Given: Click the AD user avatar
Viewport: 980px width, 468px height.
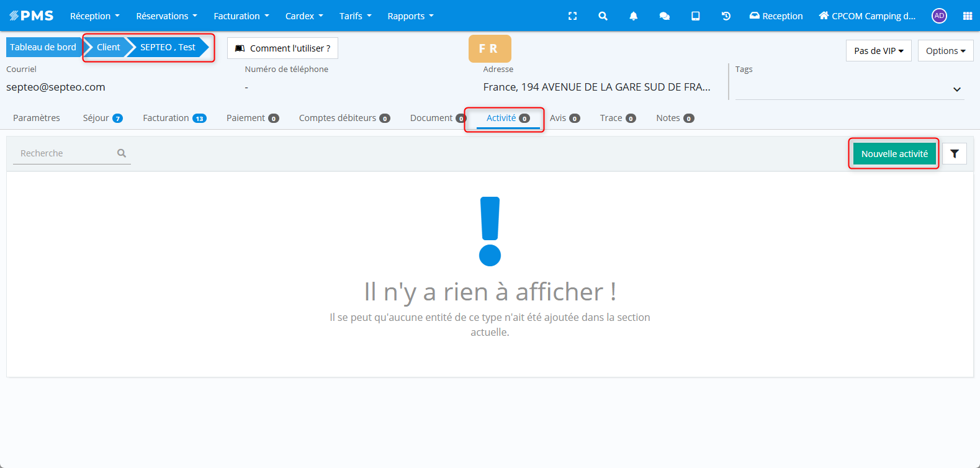Looking at the screenshot, I should pyautogui.click(x=939, y=16).
